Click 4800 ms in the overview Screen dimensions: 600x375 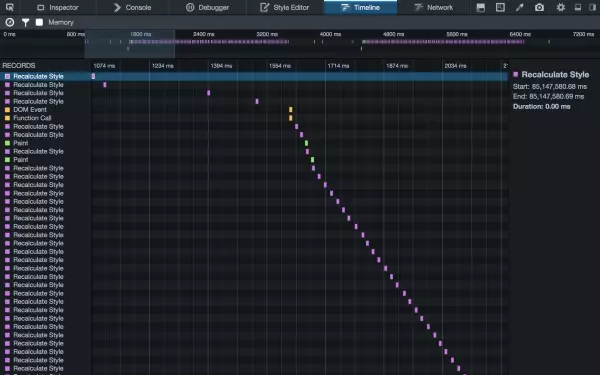[393, 34]
